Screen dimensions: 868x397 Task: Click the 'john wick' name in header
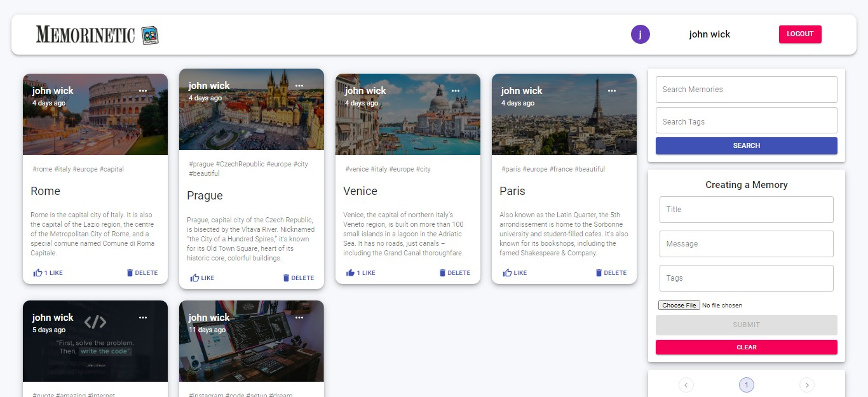pos(710,34)
